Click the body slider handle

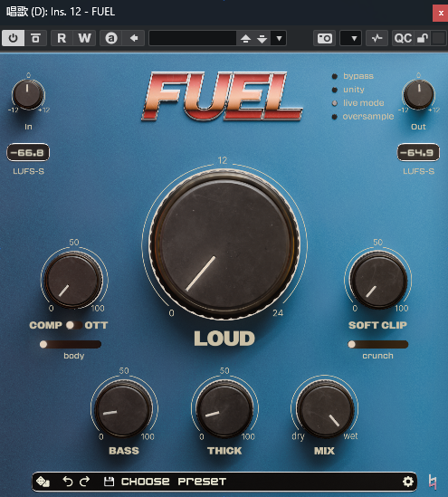pyautogui.click(x=43, y=344)
